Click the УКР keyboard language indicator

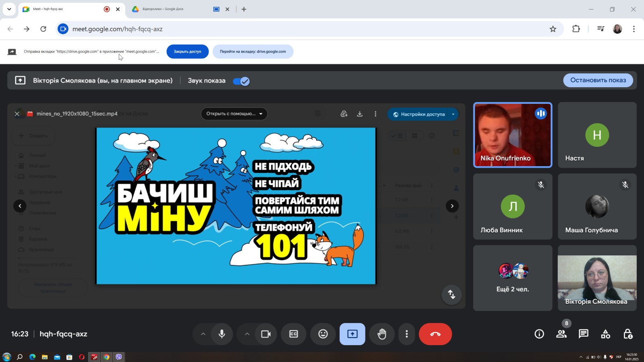click(619, 357)
